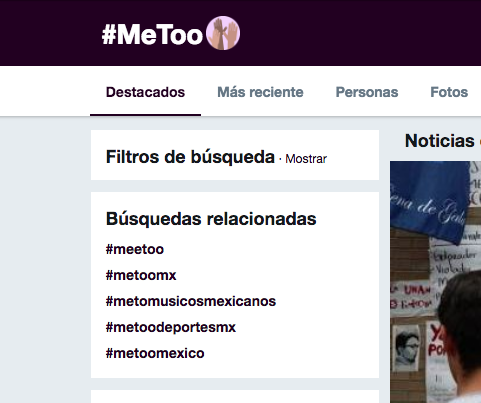Click the Noticias section heading

440,141
